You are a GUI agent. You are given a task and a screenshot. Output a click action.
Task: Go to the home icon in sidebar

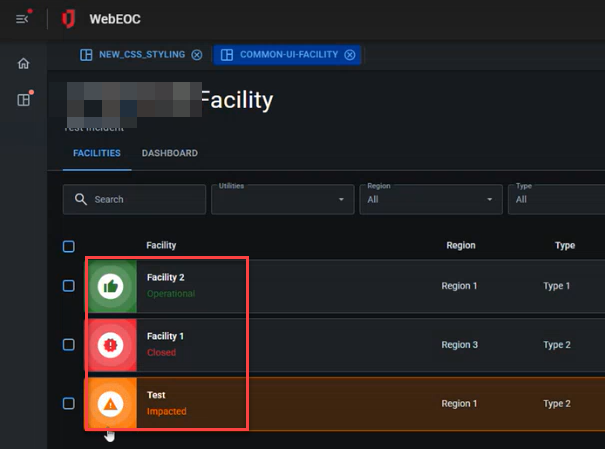(24, 63)
